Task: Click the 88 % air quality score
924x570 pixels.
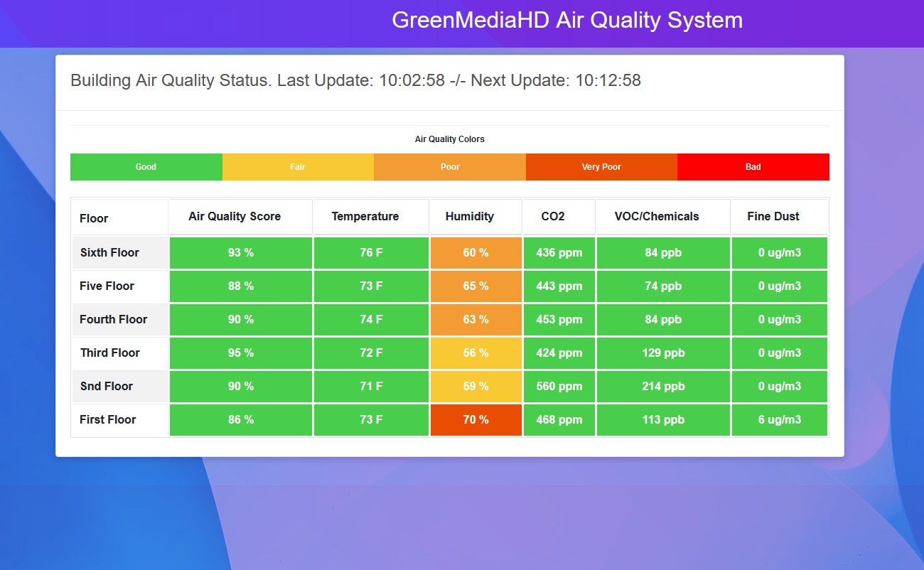Action: 241,286
